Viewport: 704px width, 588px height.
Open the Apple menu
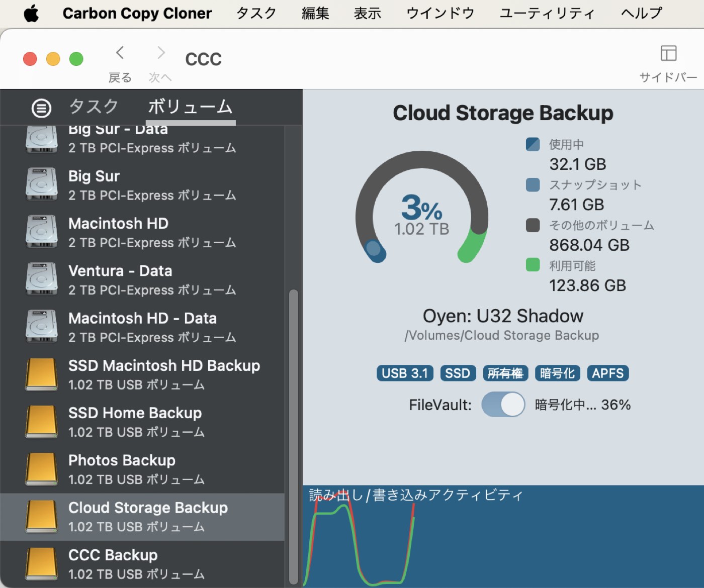[31, 14]
